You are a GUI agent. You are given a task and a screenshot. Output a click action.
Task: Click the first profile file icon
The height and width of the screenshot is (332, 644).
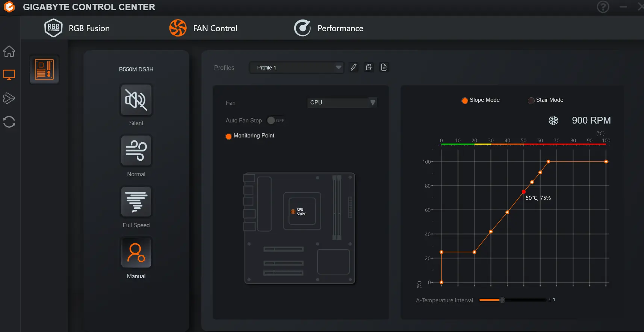pos(369,67)
